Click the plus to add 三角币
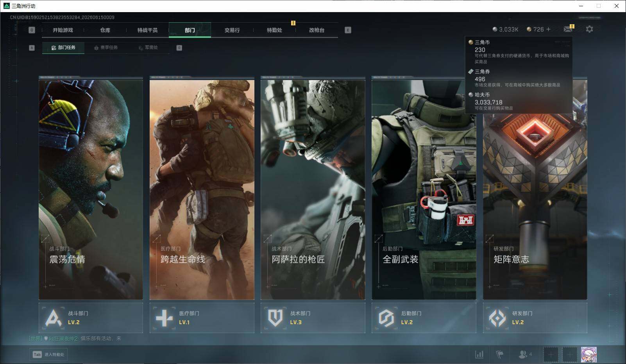This screenshot has width=626, height=364. pos(548,29)
